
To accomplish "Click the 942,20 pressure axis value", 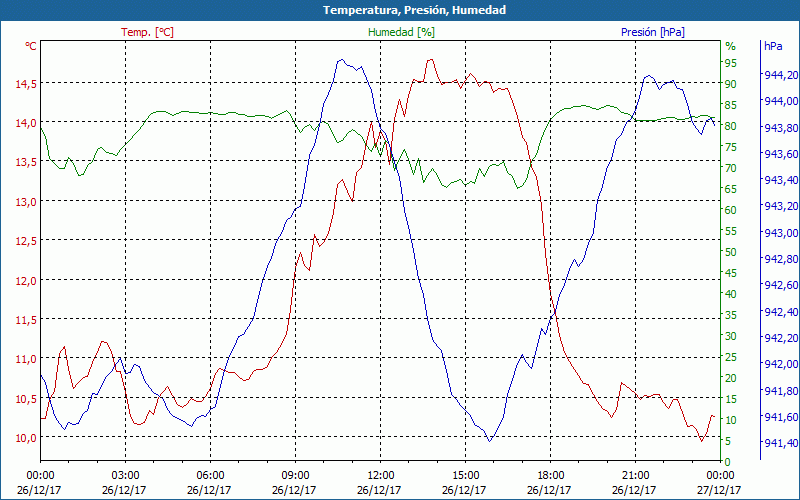I will pyautogui.click(x=781, y=338).
